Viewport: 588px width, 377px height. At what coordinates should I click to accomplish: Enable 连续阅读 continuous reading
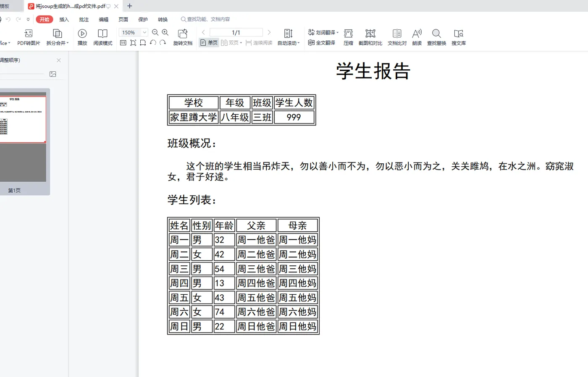tap(259, 43)
